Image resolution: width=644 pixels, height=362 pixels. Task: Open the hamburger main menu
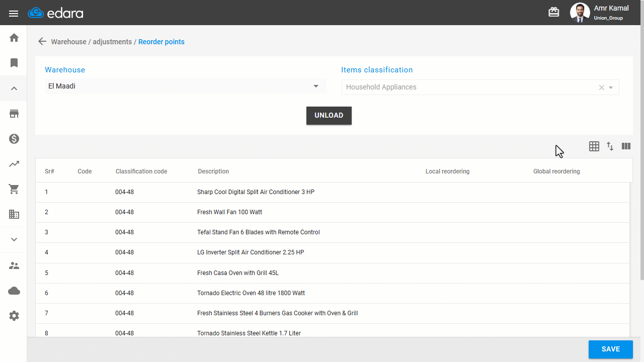tap(14, 13)
